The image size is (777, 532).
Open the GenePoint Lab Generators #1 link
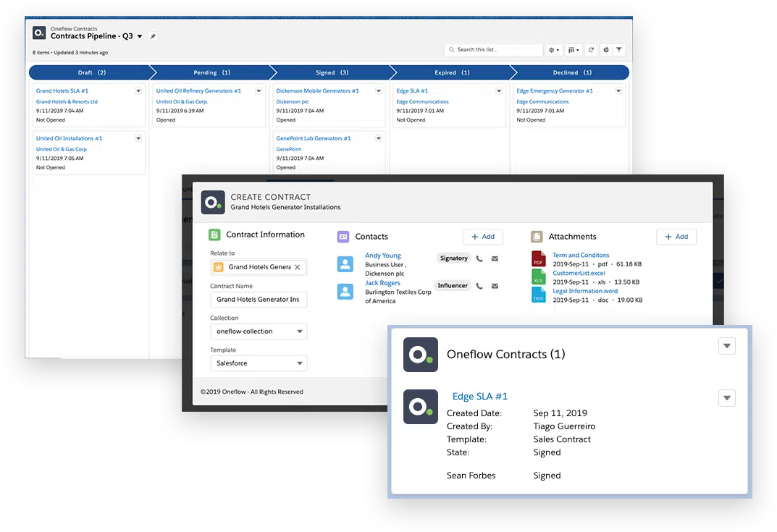click(x=313, y=139)
